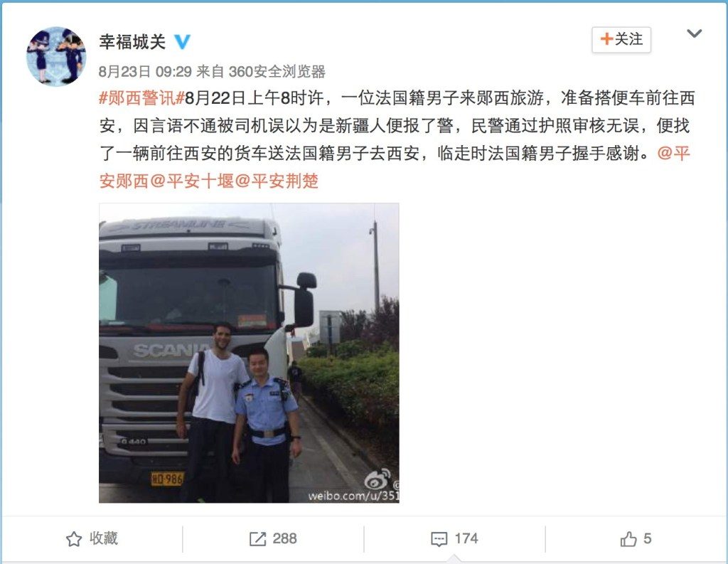Open the @平安荆楚 mention link
Screen dimensions: 728x564
click(277, 181)
